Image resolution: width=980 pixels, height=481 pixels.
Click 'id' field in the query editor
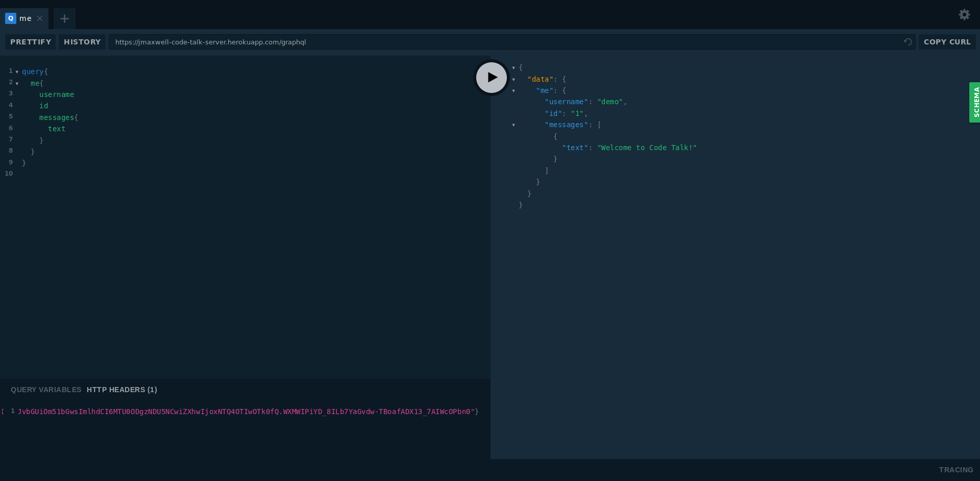[43, 106]
